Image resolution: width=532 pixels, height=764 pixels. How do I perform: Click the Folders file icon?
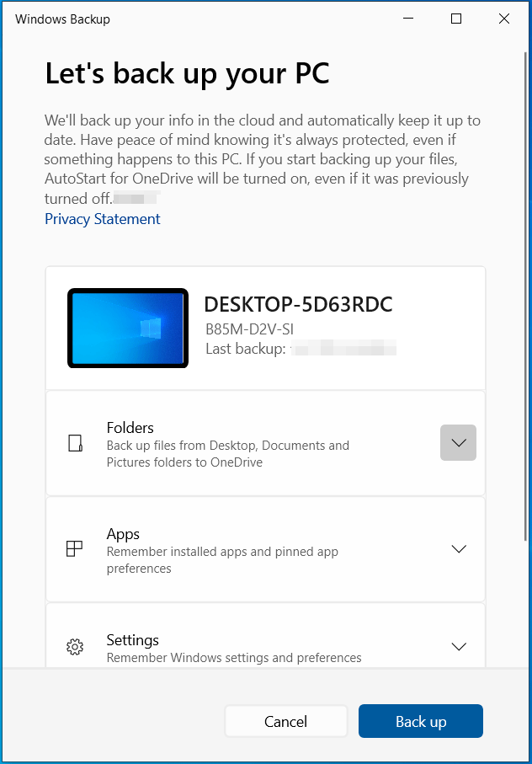(75, 443)
